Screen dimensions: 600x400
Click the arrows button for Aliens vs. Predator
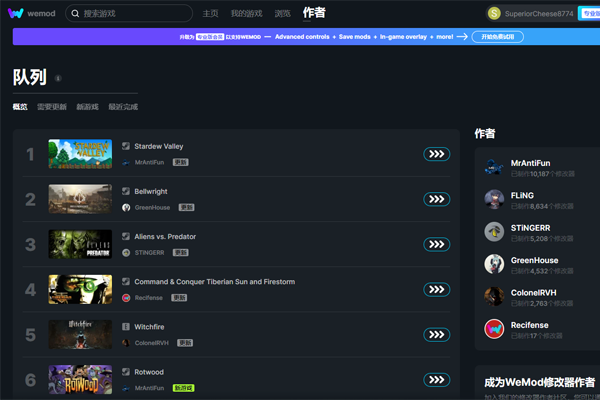(436, 244)
